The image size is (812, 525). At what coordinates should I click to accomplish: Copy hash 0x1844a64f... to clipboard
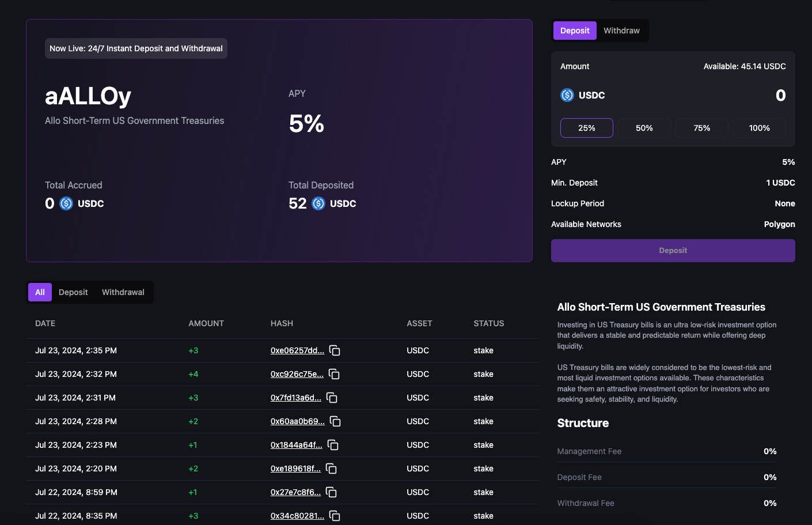[x=333, y=445]
